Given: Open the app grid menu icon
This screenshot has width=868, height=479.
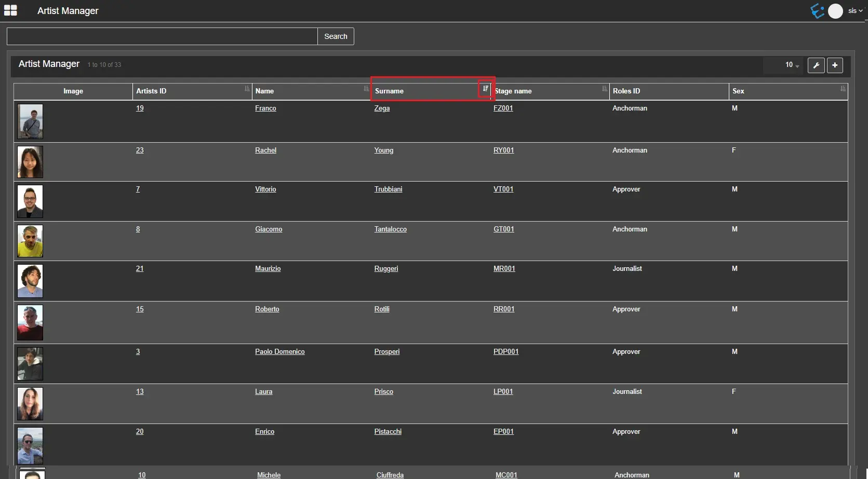Looking at the screenshot, I should click(10, 10).
